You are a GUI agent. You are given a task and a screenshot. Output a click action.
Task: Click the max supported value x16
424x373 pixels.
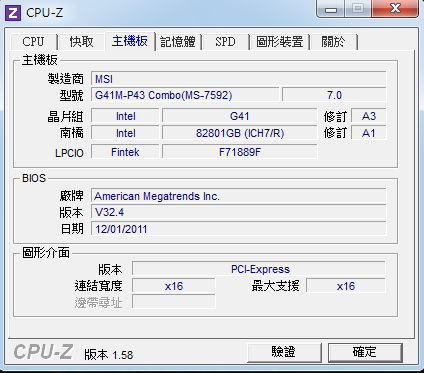pos(346,286)
